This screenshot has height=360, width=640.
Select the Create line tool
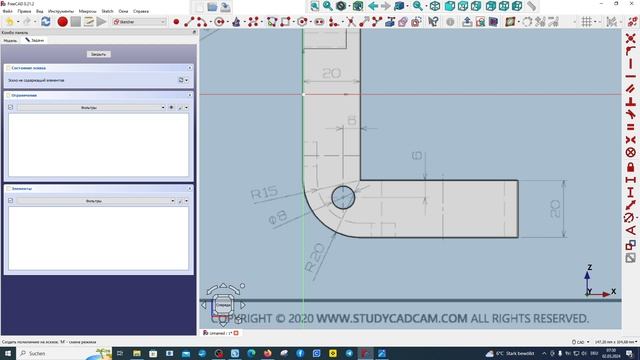click(189, 22)
